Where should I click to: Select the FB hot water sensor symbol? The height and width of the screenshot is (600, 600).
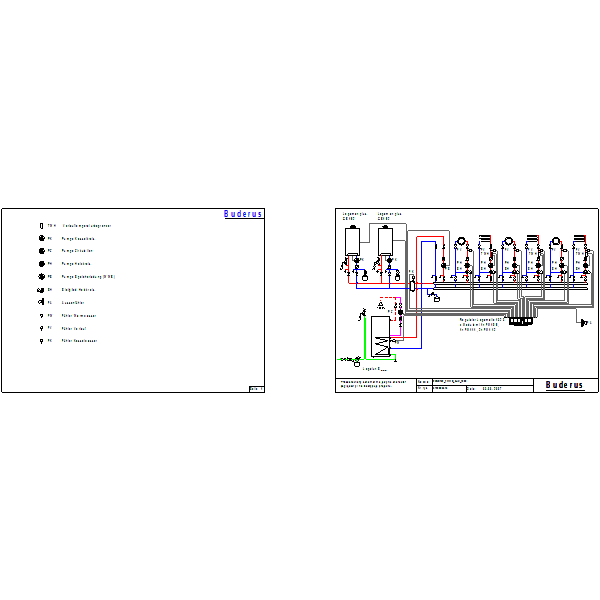41,316
